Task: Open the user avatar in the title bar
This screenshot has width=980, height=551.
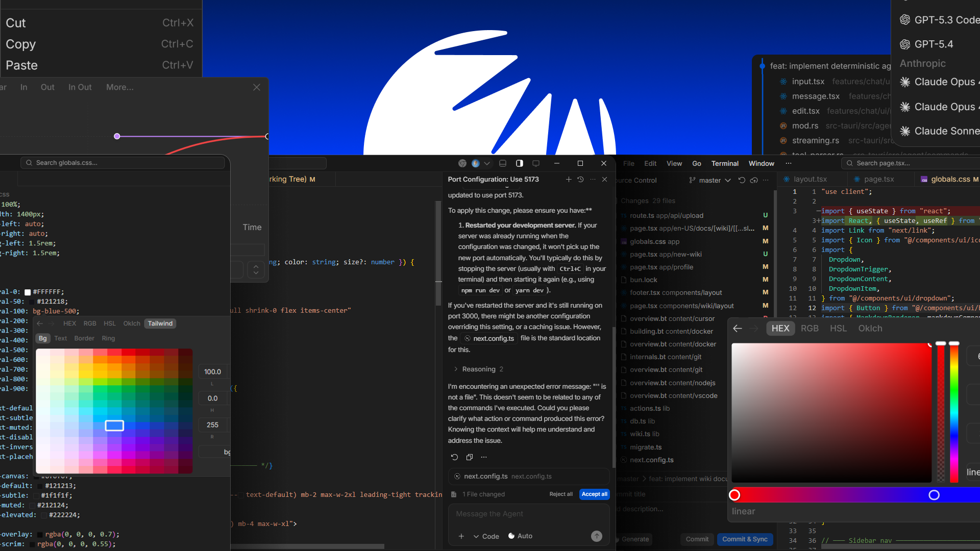Action: tap(476, 163)
